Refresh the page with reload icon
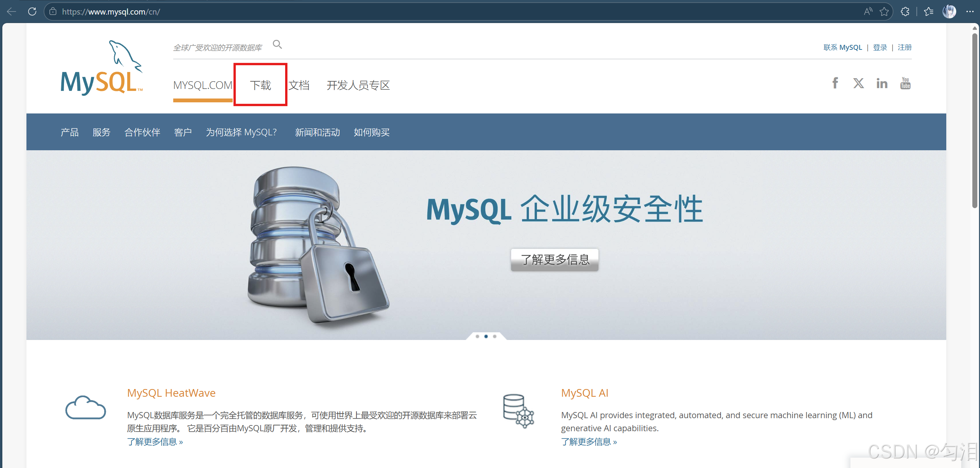This screenshot has height=468, width=980. (32, 11)
